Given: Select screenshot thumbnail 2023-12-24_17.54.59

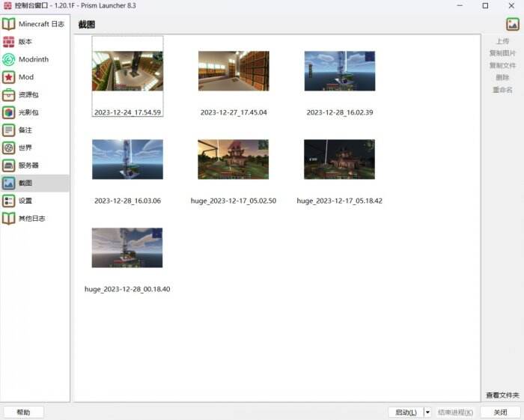Looking at the screenshot, I should pyautogui.click(x=128, y=71).
